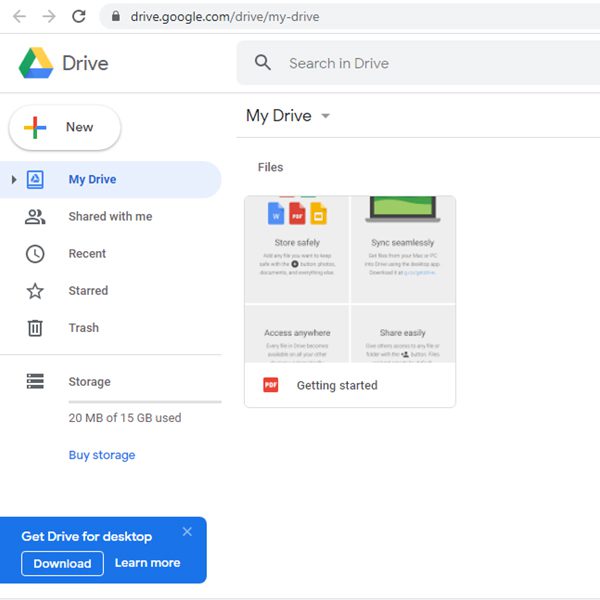Viewport: 600px width, 600px height.
Task: Open the Getting started thumbnail preview
Action: [x=350, y=279]
